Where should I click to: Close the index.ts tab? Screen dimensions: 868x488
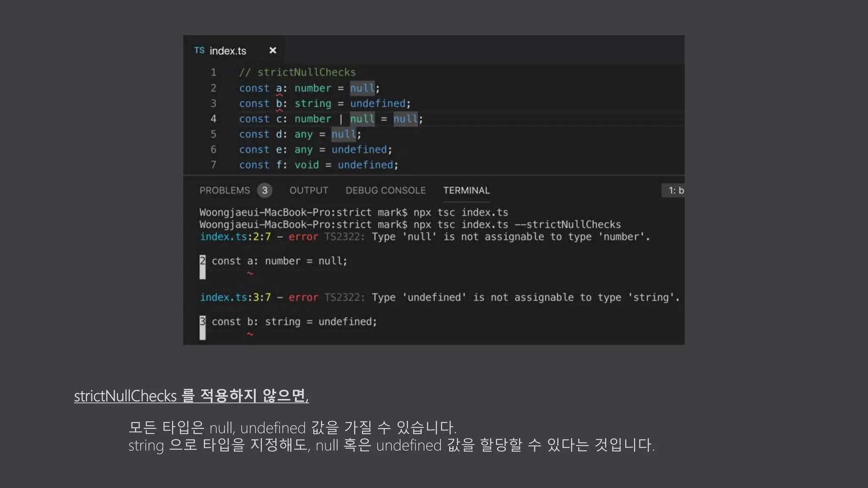tap(273, 50)
